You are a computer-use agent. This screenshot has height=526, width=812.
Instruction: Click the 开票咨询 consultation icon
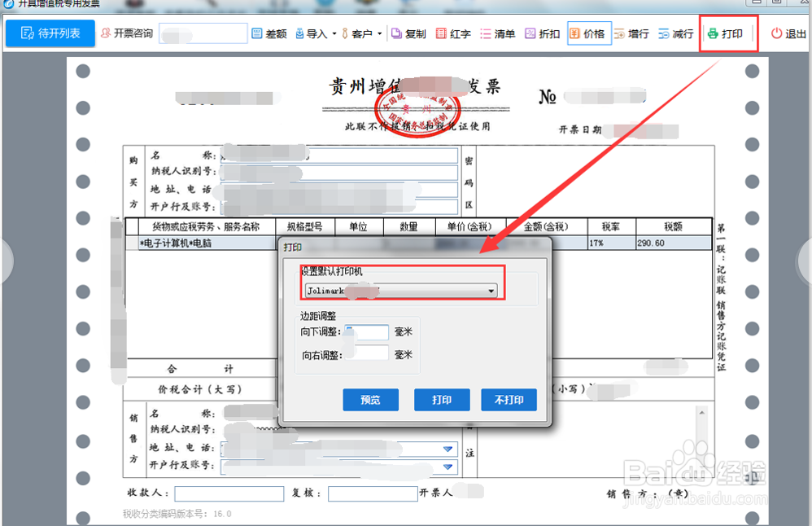coord(106,33)
